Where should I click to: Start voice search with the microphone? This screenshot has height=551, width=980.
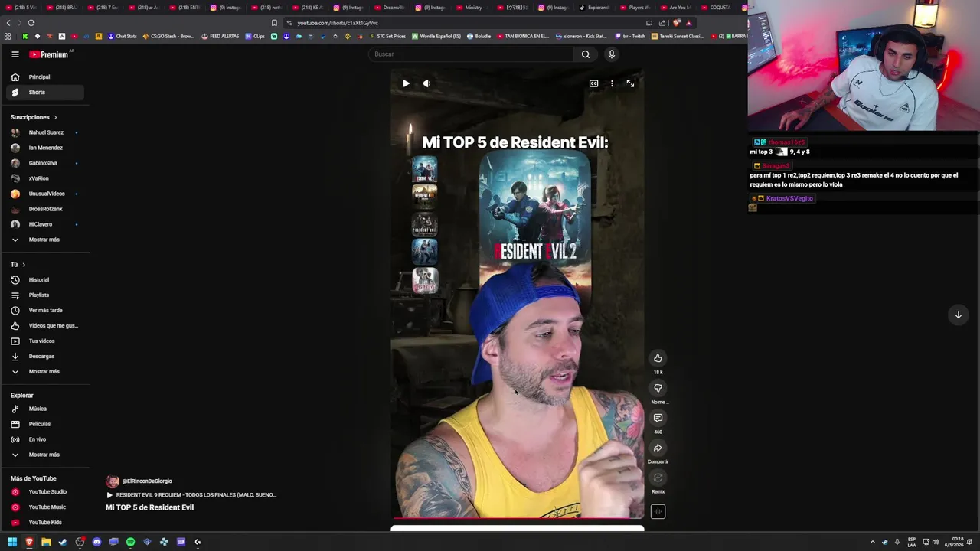click(x=611, y=54)
